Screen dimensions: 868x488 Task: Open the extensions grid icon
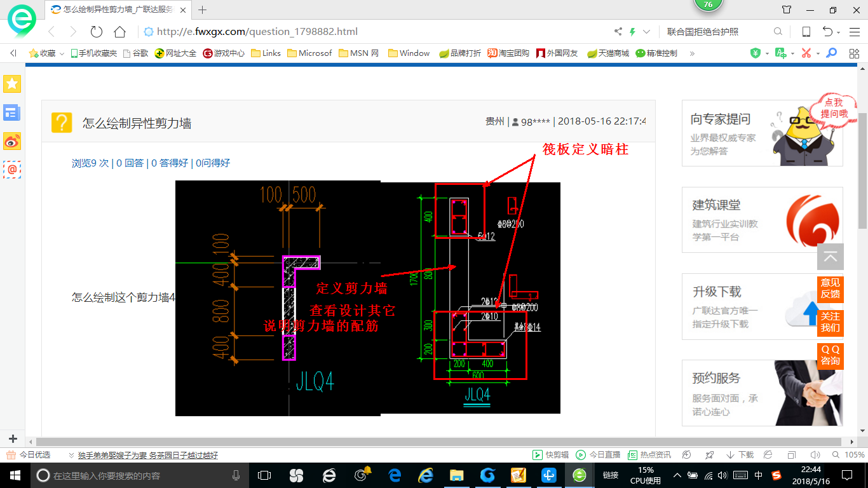click(854, 53)
